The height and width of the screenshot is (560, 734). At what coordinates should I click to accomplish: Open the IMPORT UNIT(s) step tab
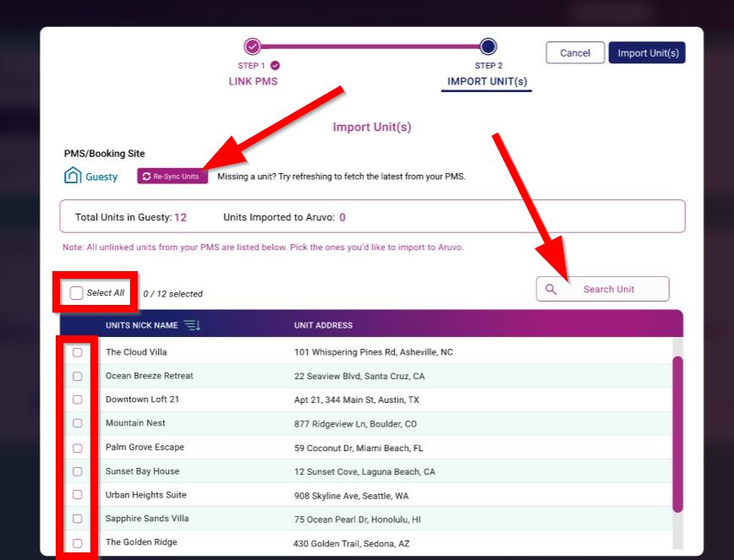[487, 81]
